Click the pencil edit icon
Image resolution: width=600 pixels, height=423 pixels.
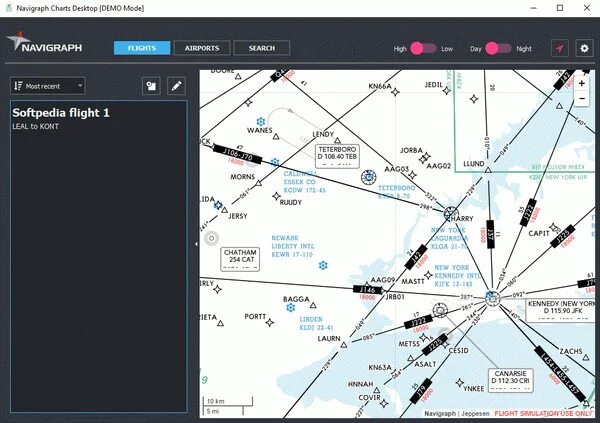(176, 86)
